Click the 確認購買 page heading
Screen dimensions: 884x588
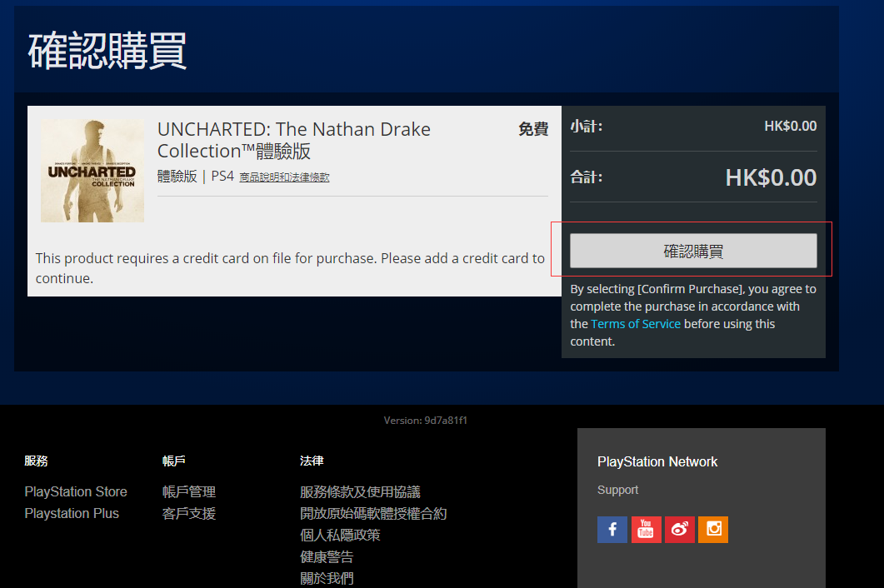pos(107,51)
